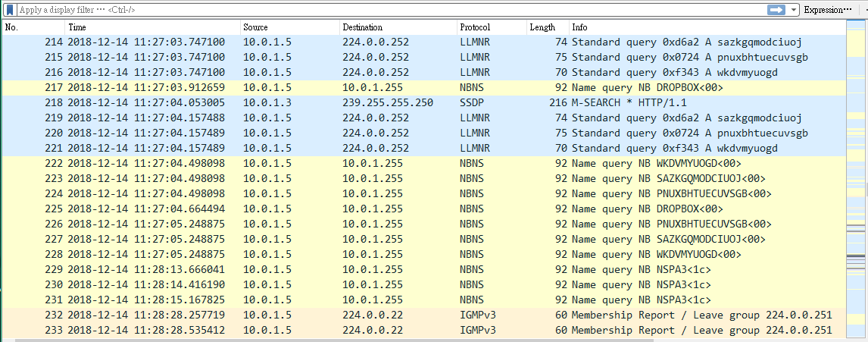The height and width of the screenshot is (342, 868).
Task: Sort by the Length column header
Action: click(548, 27)
